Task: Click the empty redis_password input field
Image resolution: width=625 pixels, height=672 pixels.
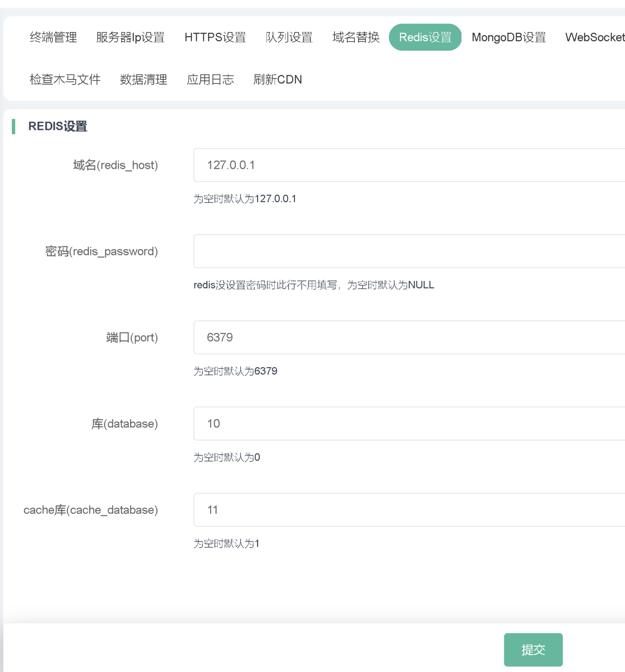Action: pyautogui.click(x=409, y=251)
